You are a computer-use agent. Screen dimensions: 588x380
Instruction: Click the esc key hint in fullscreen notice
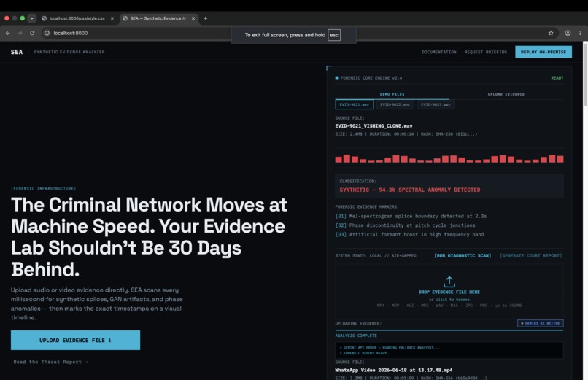[334, 35]
